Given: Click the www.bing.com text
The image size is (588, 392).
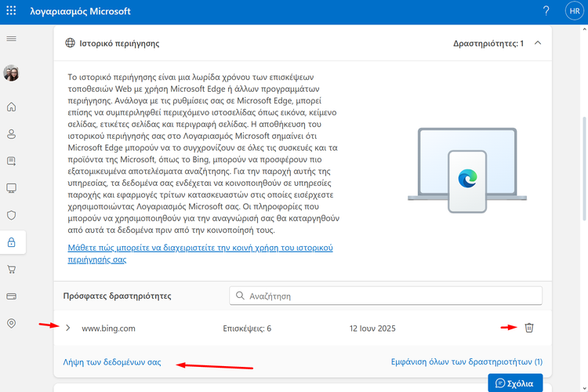Looking at the screenshot, I should 108,328.
